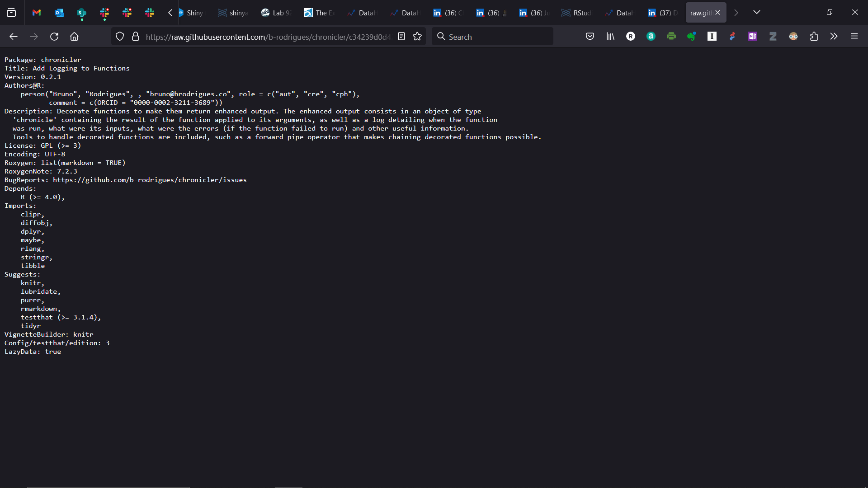The height and width of the screenshot is (488, 868).
Task: Click the green printer extension icon
Action: [x=671, y=37]
